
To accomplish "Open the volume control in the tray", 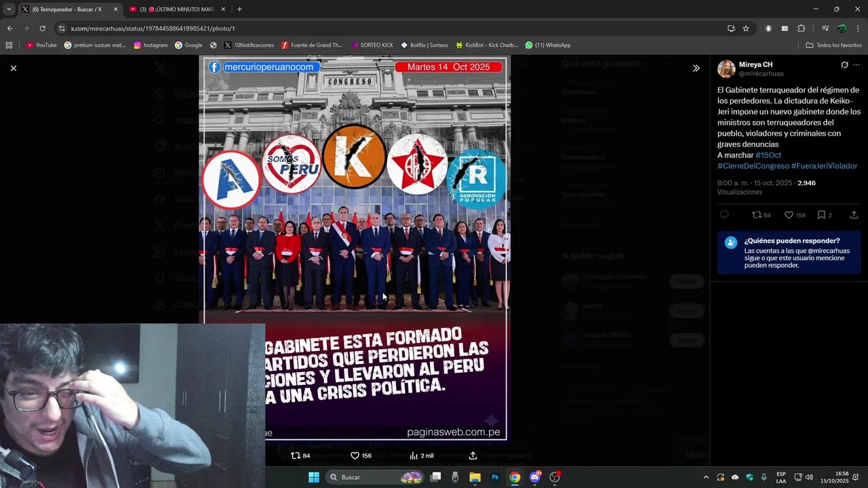I will click(x=809, y=477).
